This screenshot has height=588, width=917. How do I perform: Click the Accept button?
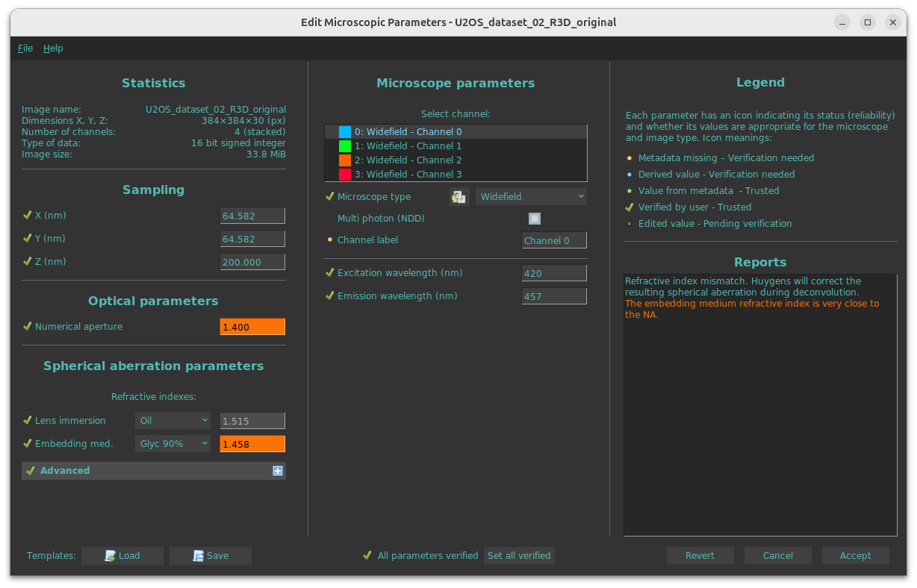click(x=855, y=556)
